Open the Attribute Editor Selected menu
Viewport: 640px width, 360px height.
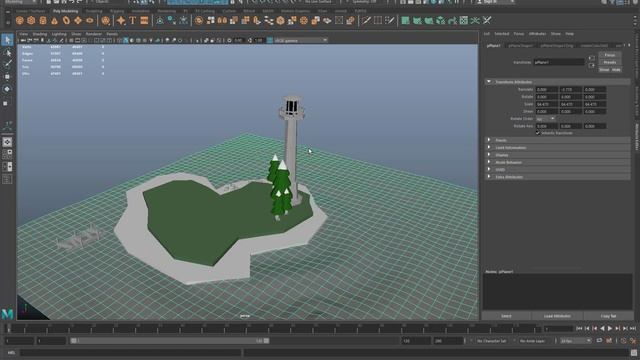501,33
